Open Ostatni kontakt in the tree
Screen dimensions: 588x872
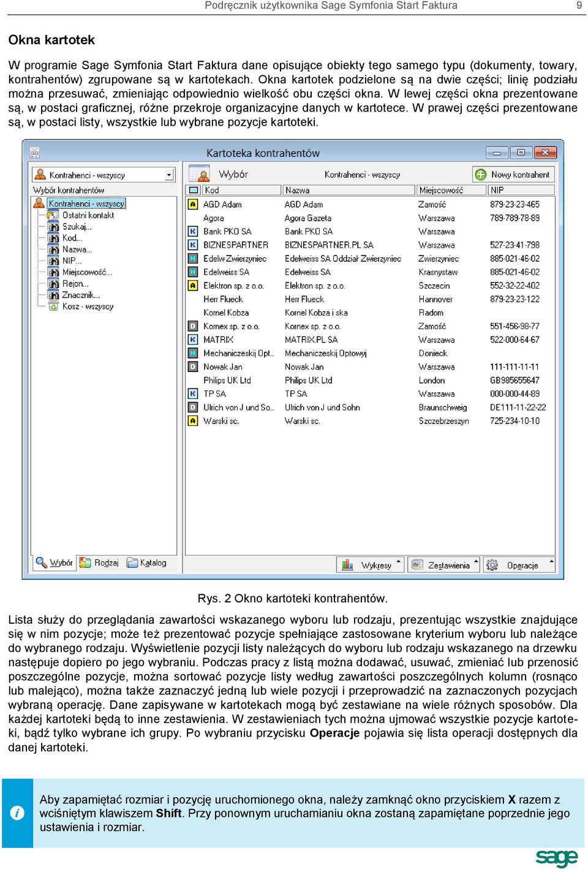88,215
